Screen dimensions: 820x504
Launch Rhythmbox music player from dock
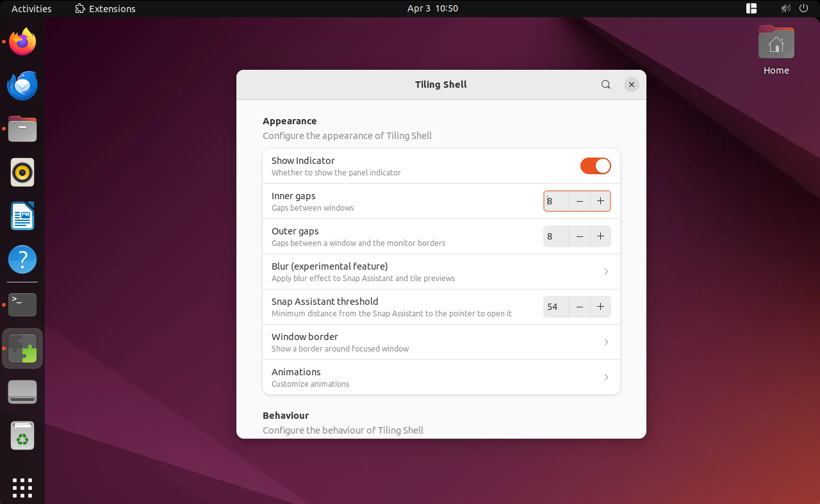pyautogui.click(x=22, y=172)
